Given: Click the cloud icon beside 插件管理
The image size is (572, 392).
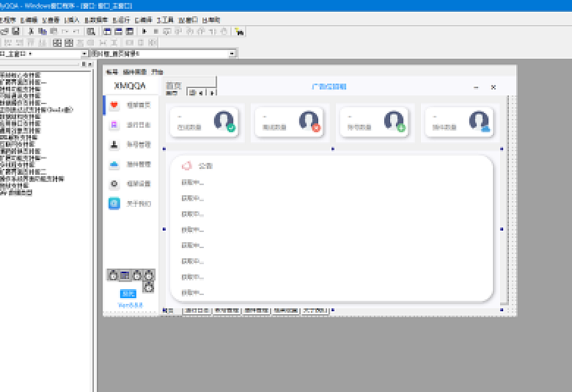Looking at the screenshot, I should [116, 165].
